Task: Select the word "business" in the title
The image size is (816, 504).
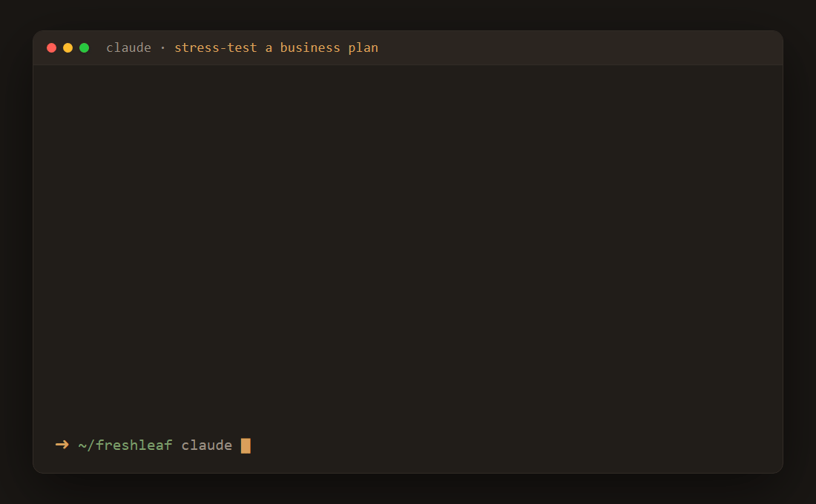Action: (x=310, y=48)
